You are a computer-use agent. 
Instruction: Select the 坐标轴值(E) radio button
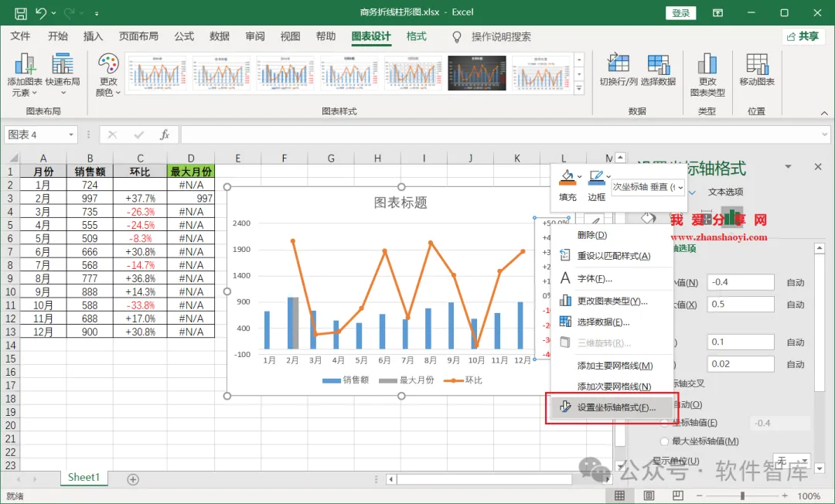click(x=664, y=423)
